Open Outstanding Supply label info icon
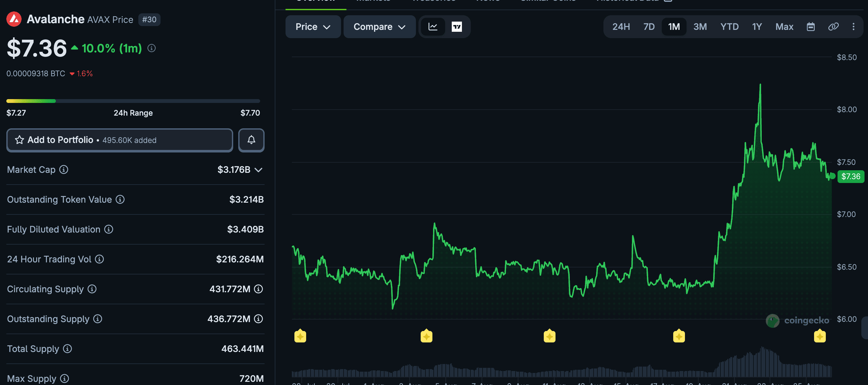The width and height of the screenshot is (868, 385). click(98, 319)
